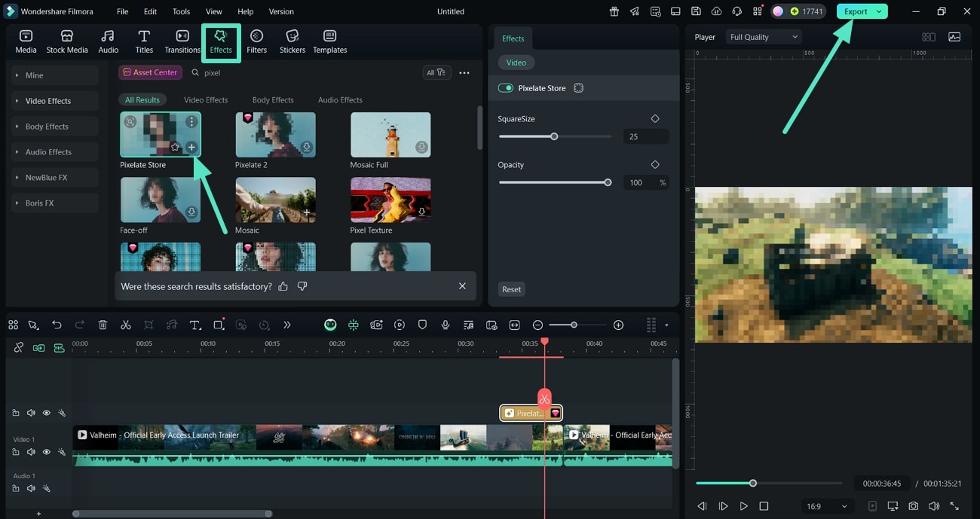Click the thumbs up feedback icon
The image size is (980, 519).
click(283, 286)
